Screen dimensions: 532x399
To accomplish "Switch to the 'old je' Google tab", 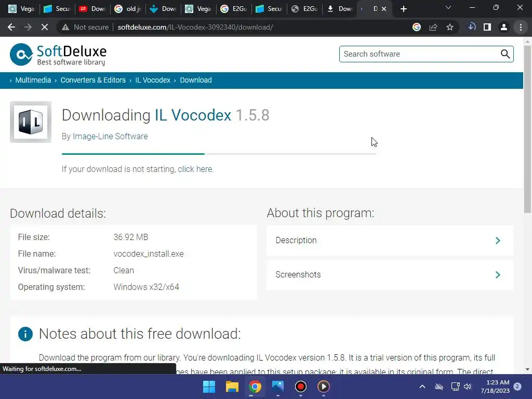I will click(128, 9).
